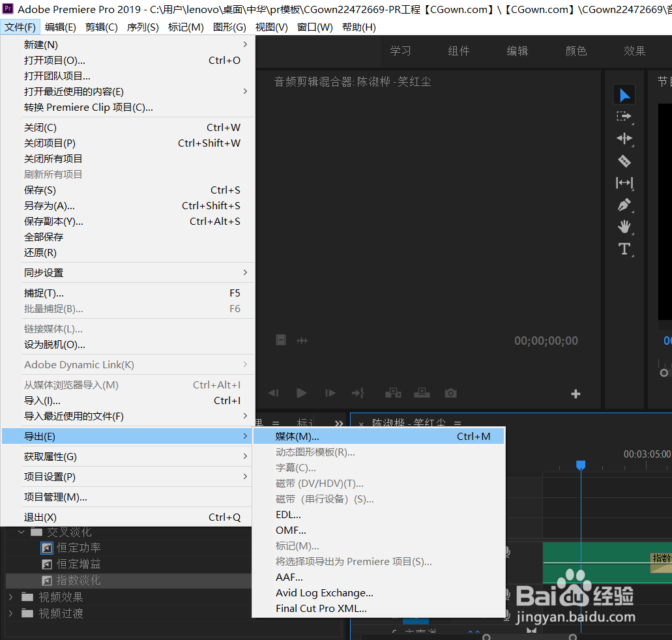This screenshot has height=640, width=672.
Task: Switch to the 颜色 workspace tab
Action: pyautogui.click(x=576, y=51)
